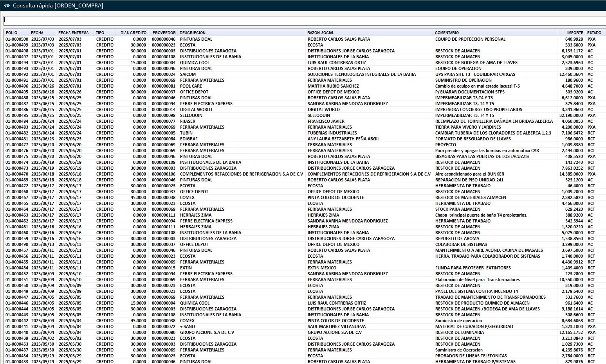
Task: Click 'PROBADOR DE LINEAS TELEFONICAS' comment
Action: (x=471, y=356)
